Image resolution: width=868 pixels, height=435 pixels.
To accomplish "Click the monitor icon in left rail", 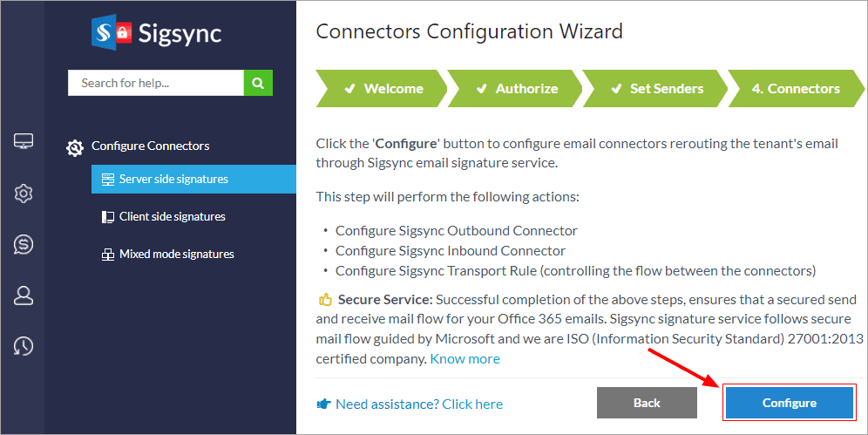I will (24, 141).
